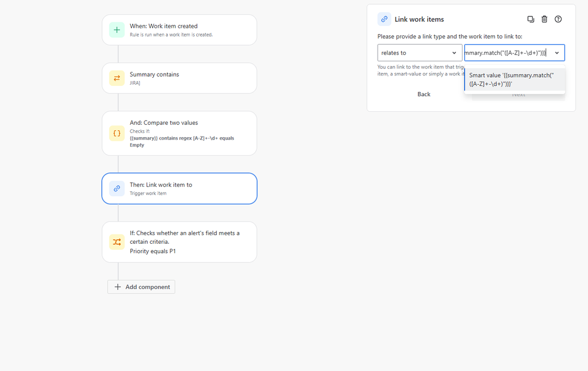This screenshot has height=371, width=588.
Task: Duplicate the component using the copy icon
Action: [x=530, y=19]
